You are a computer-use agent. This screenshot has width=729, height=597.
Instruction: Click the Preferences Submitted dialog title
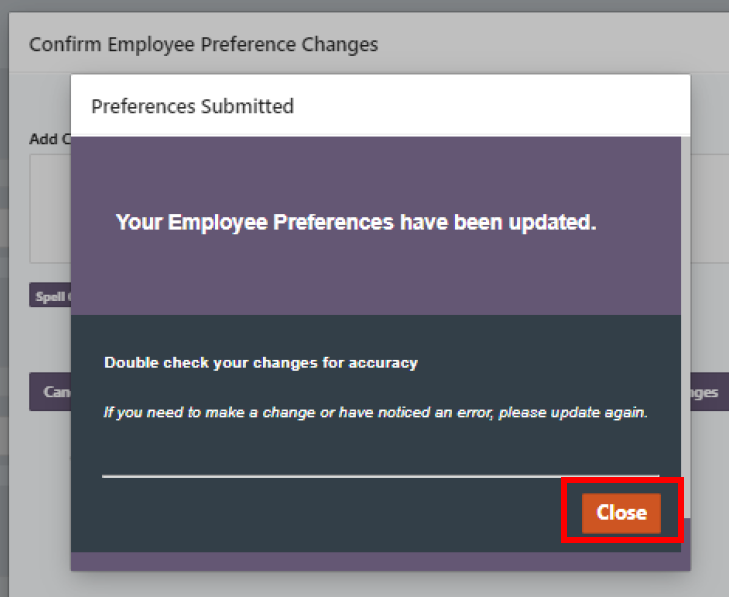click(192, 106)
